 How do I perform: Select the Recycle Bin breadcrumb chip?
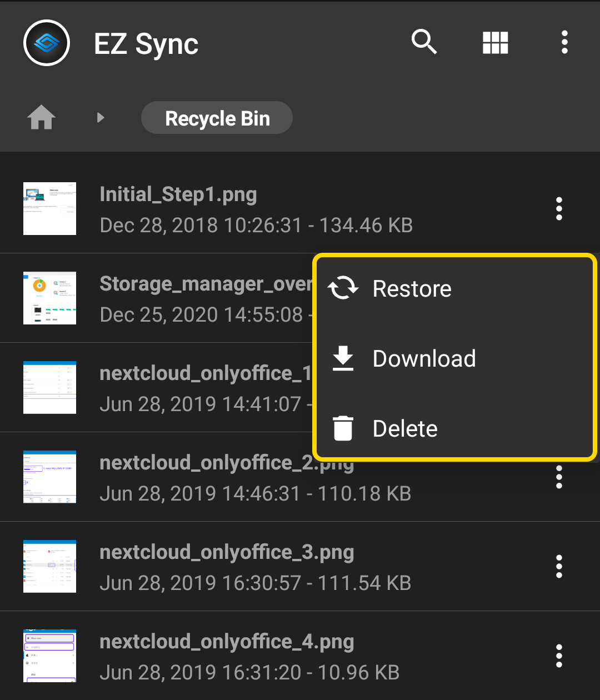(x=217, y=118)
